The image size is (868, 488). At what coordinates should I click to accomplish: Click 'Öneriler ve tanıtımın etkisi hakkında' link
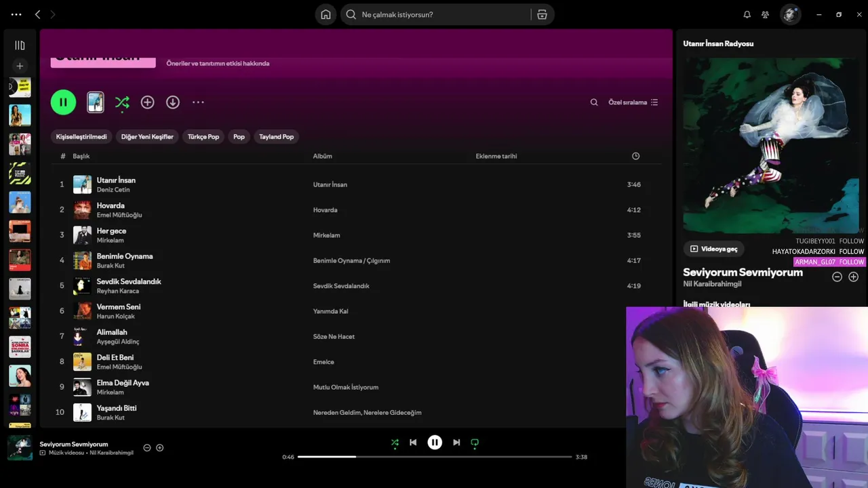[218, 64]
